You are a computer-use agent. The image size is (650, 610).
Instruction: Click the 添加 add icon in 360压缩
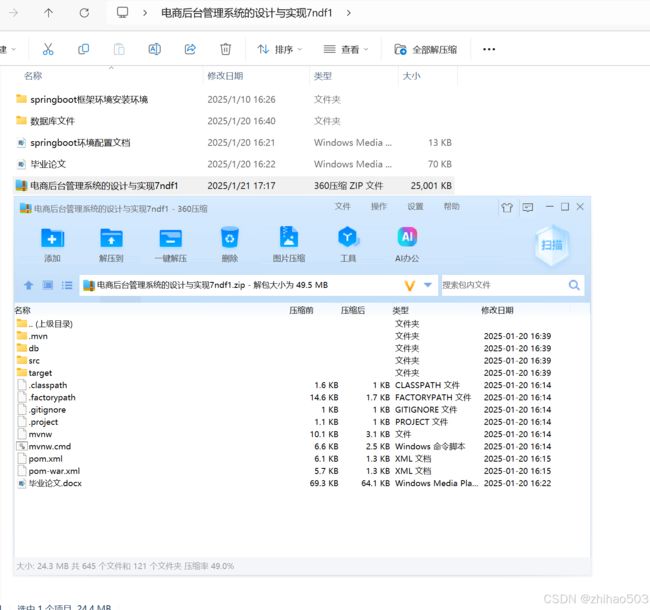52,244
